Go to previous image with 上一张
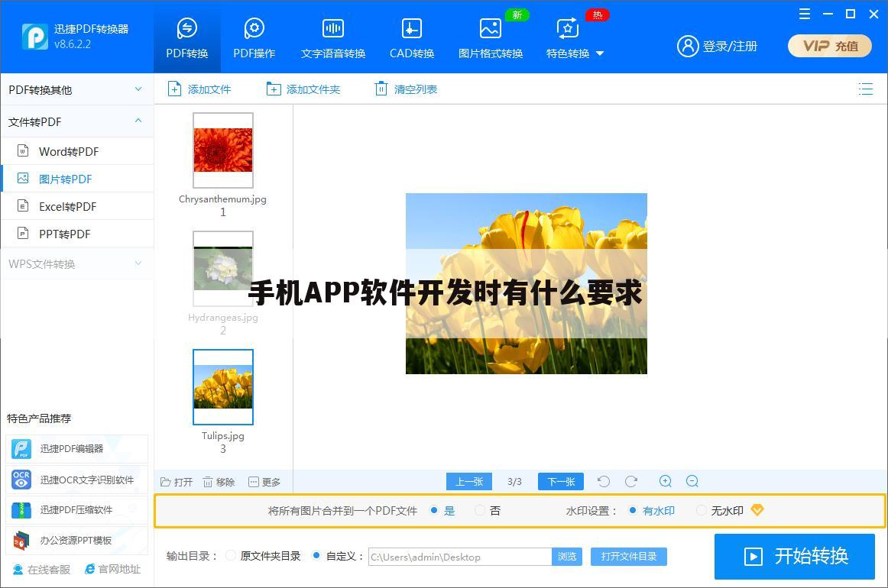This screenshot has height=588, width=888. [x=469, y=482]
